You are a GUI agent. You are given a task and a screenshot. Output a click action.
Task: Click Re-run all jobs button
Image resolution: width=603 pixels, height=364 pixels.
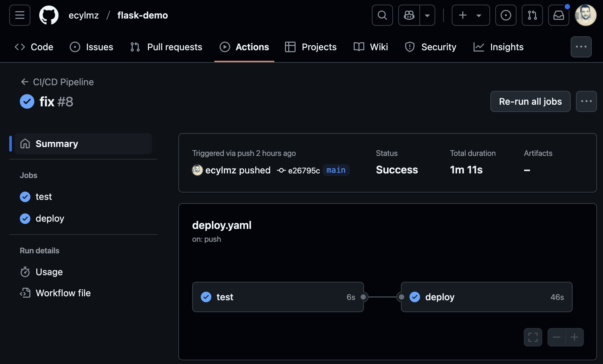tap(530, 101)
